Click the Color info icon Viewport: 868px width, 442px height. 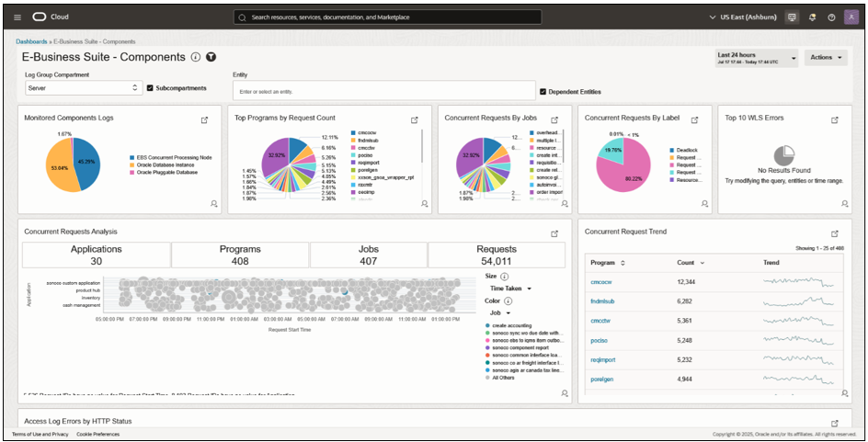508,300
